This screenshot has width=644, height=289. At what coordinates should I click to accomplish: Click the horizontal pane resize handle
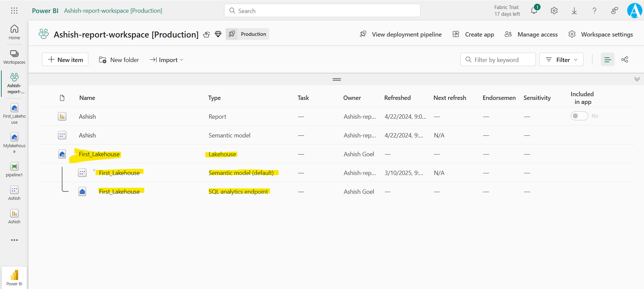pyautogui.click(x=336, y=79)
